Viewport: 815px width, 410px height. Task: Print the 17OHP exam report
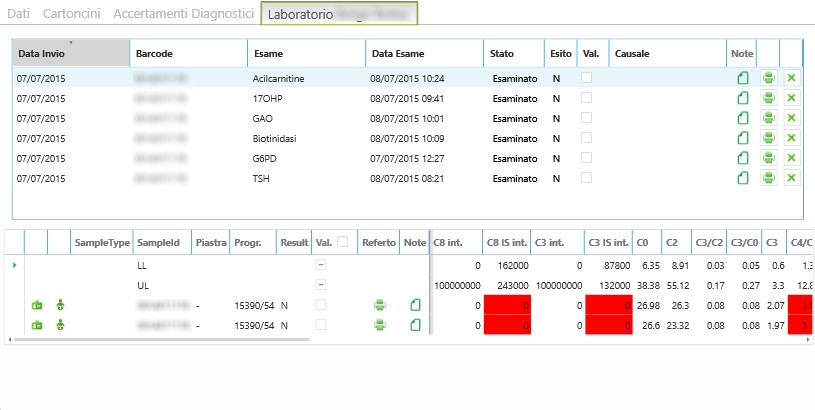pos(768,98)
